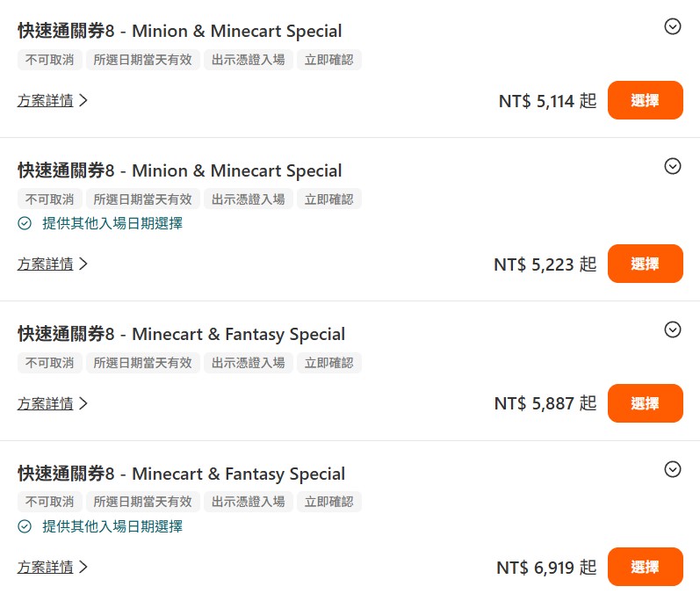
Task: Open 方案詳情 for the NT$ 5,887 plan
Action: pos(52,403)
